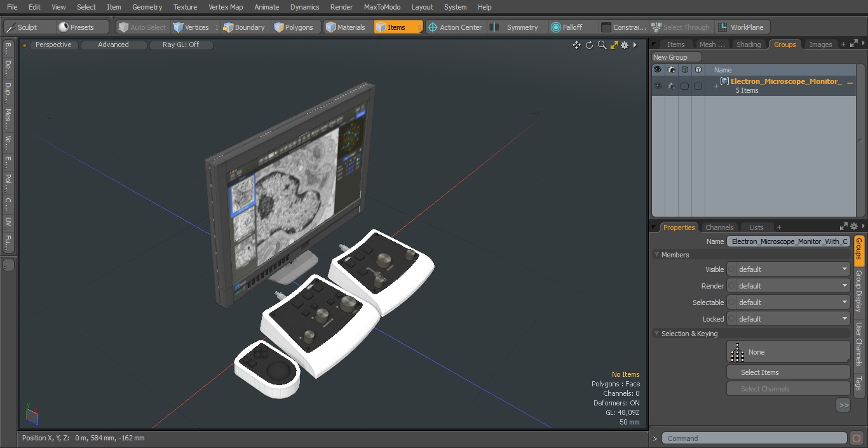Expand the Electron_Microscope_Monitor group tree
This screenshot has height=448, width=868.
[716, 86]
